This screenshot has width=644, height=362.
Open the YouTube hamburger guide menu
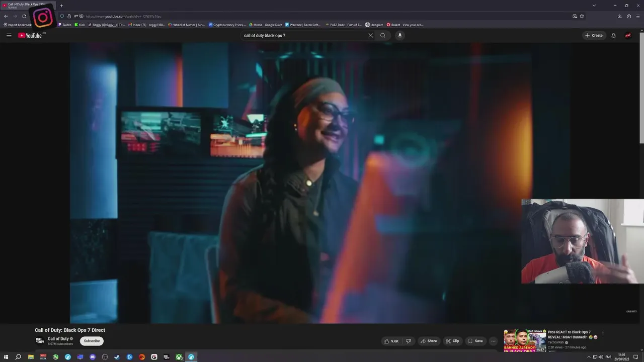click(x=9, y=35)
